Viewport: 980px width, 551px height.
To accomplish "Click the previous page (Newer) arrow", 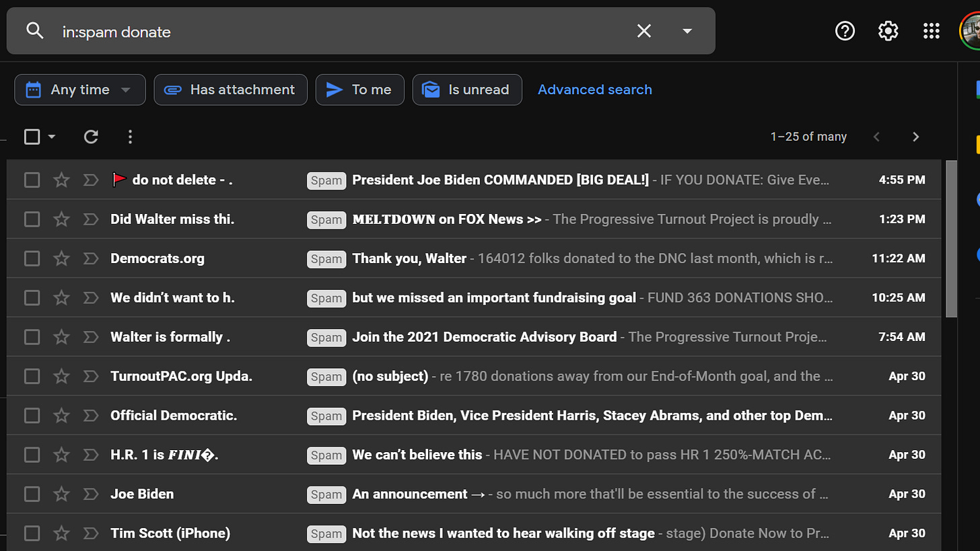I will tap(876, 137).
